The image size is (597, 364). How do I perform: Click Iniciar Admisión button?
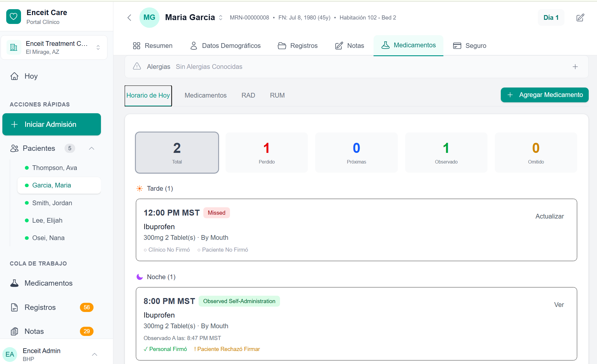(52, 124)
